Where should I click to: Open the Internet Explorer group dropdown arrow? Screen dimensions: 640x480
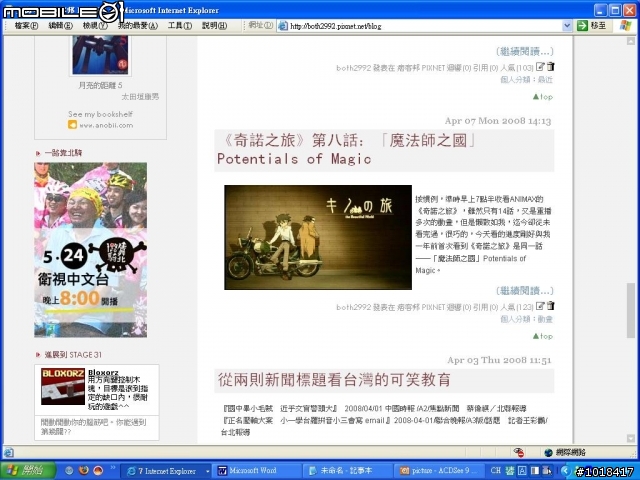(x=207, y=471)
